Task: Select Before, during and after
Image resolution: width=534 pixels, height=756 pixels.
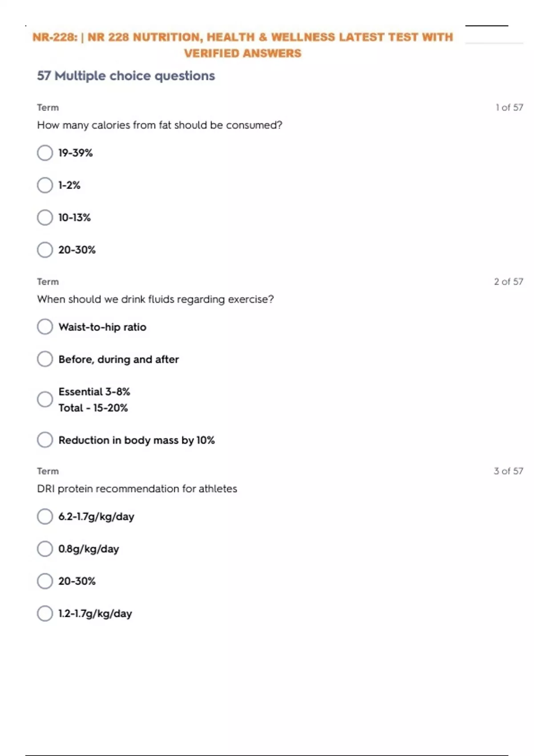Action: click(x=45, y=359)
